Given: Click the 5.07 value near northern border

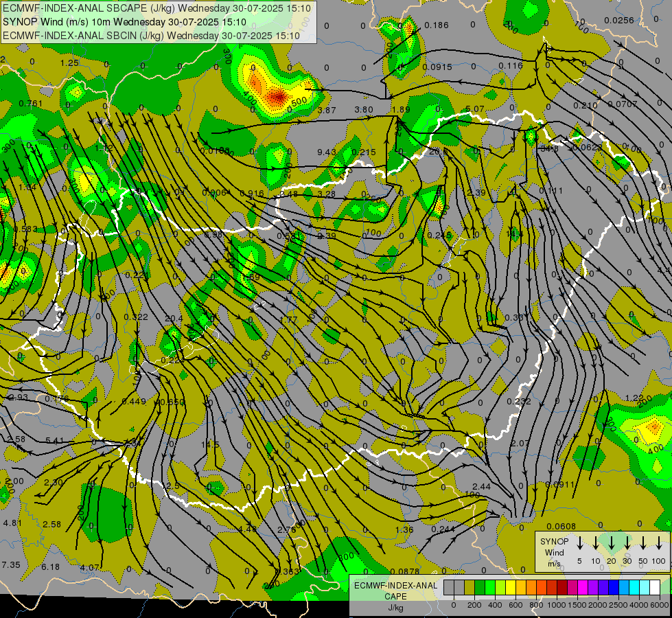Looking at the screenshot, I should coord(475,109).
